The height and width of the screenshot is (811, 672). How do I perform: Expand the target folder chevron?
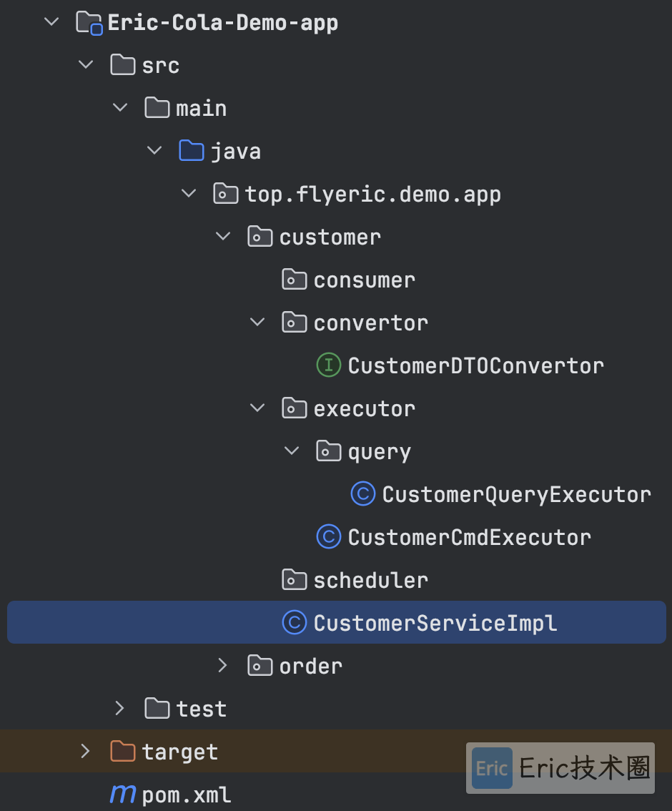click(x=85, y=751)
